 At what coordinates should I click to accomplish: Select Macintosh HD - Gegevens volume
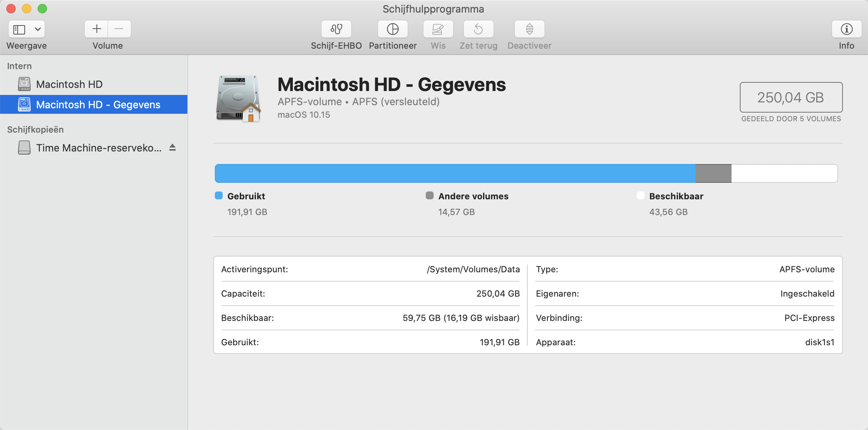coord(98,104)
